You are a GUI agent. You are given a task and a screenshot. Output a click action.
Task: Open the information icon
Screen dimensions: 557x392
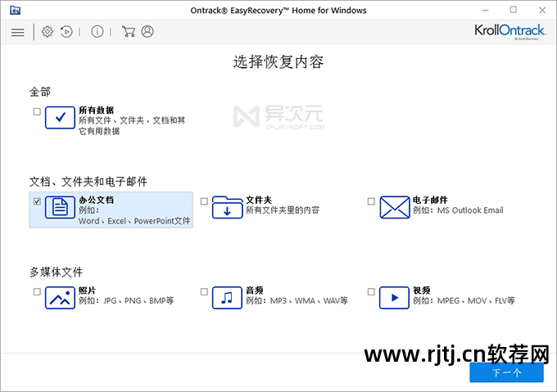pos(97,32)
